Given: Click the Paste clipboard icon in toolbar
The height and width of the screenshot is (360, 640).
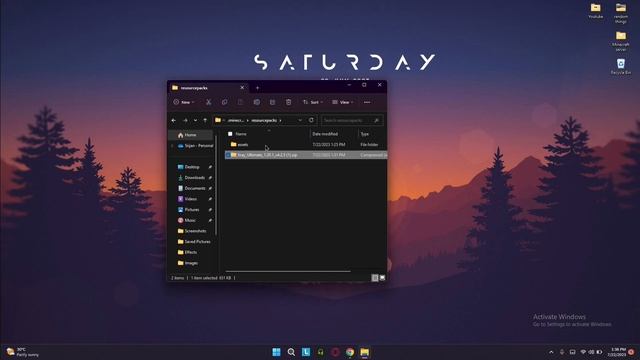Looking at the screenshot, I should click(x=240, y=102).
